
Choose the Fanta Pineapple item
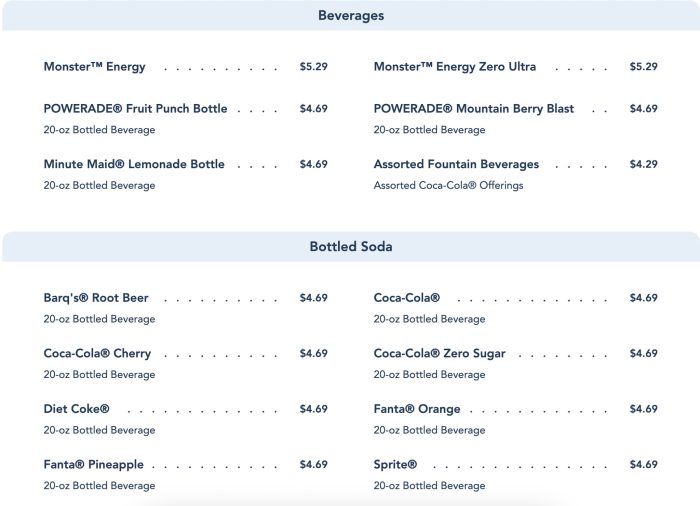(x=93, y=465)
